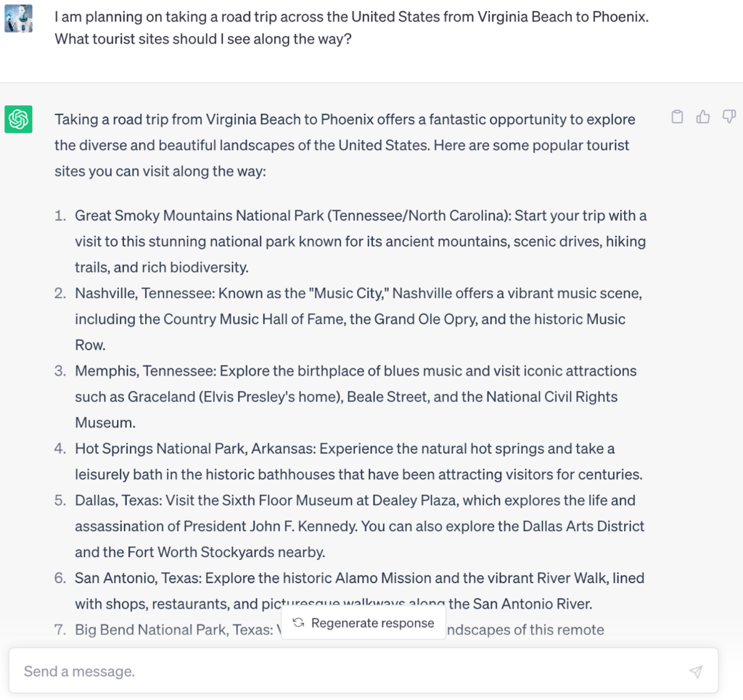Screen dimensions: 743x700
Task: Click the text 'historic Alamo Mission'
Action: (x=357, y=578)
